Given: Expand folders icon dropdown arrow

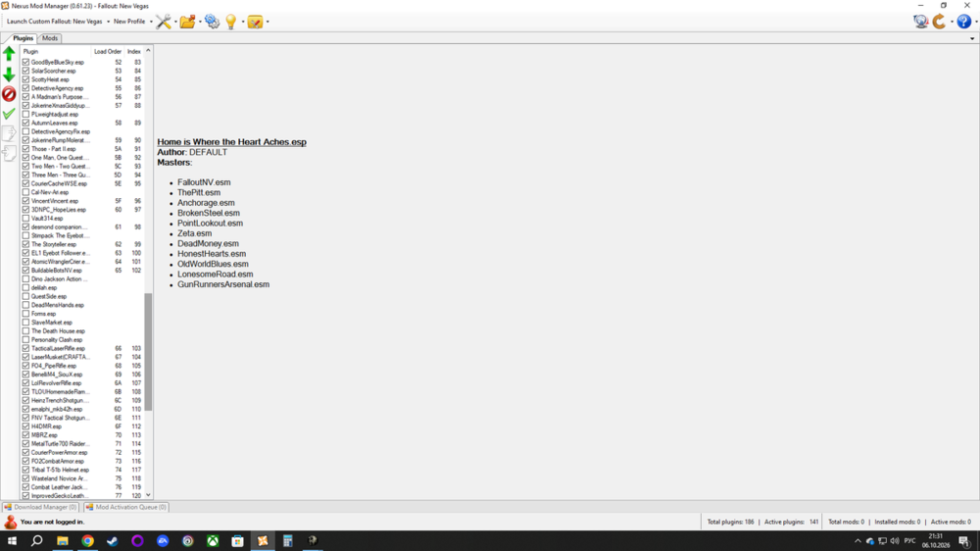Looking at the screenshot, I should click(x=200, y=22).
